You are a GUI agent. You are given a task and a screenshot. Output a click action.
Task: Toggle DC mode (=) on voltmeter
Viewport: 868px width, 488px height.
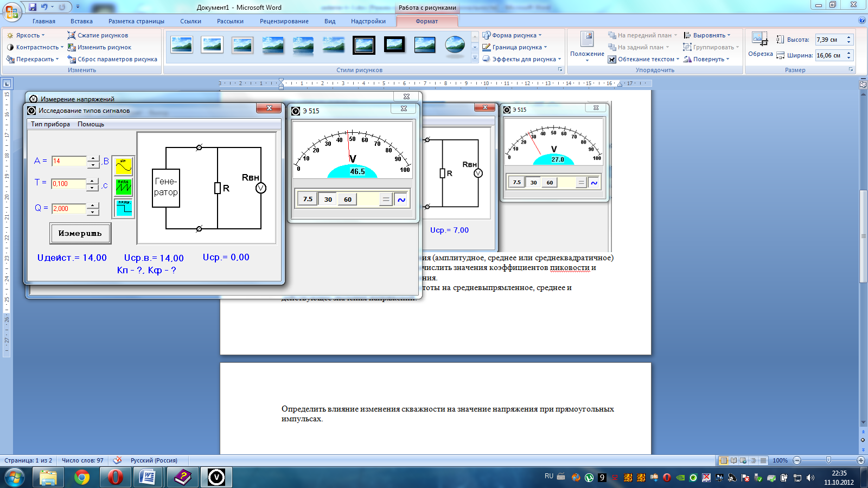386,200
